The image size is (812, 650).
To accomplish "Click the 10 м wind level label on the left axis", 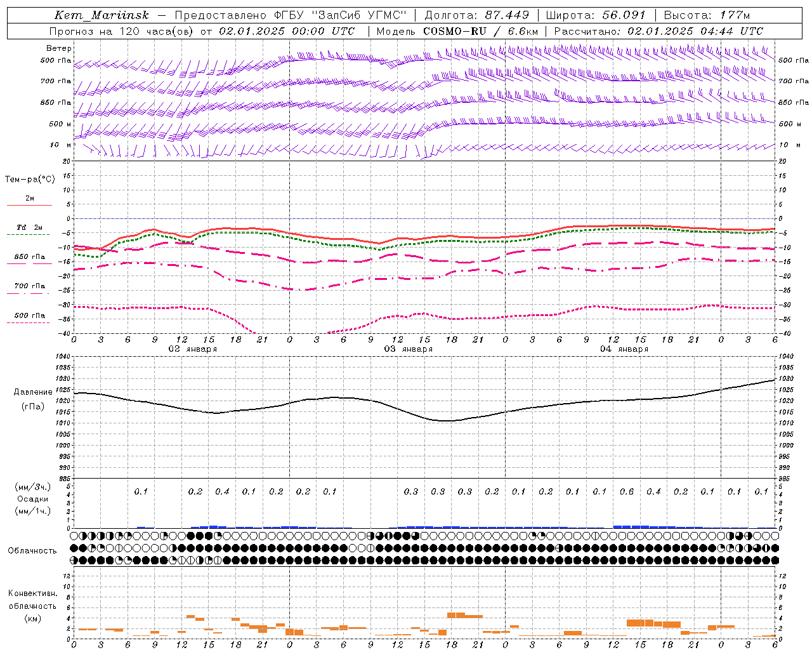I will point(60,145).
